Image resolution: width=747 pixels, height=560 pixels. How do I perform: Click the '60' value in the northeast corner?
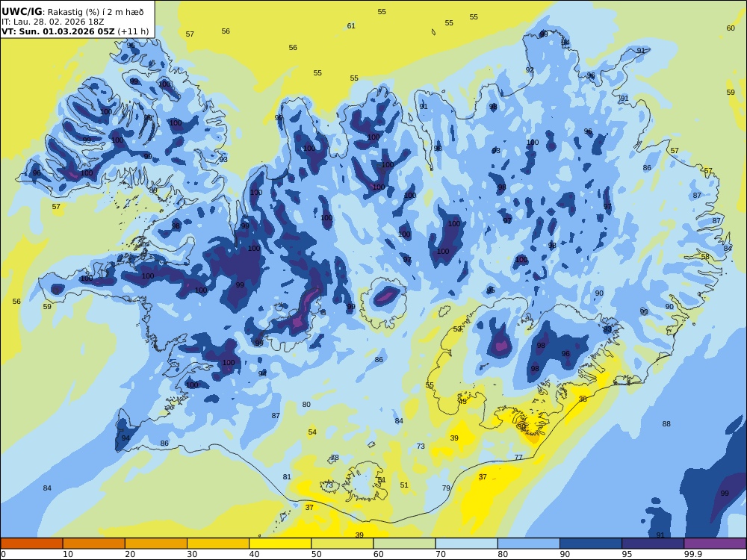point(731,28)
